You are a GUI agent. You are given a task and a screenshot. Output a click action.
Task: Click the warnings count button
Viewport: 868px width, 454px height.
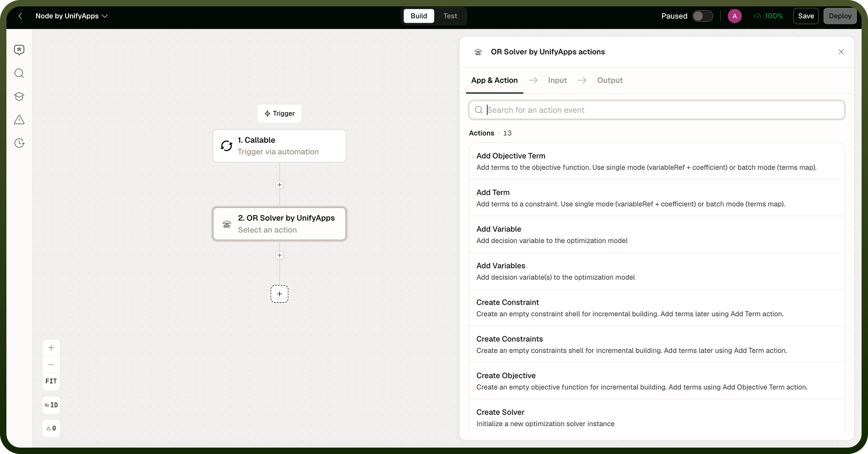tap(51, 428)
